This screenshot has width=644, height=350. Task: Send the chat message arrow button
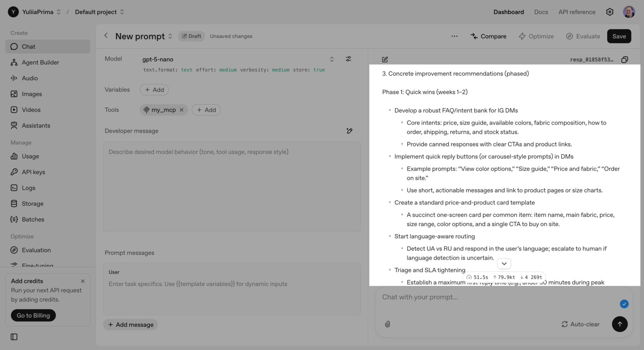point(619,324)
